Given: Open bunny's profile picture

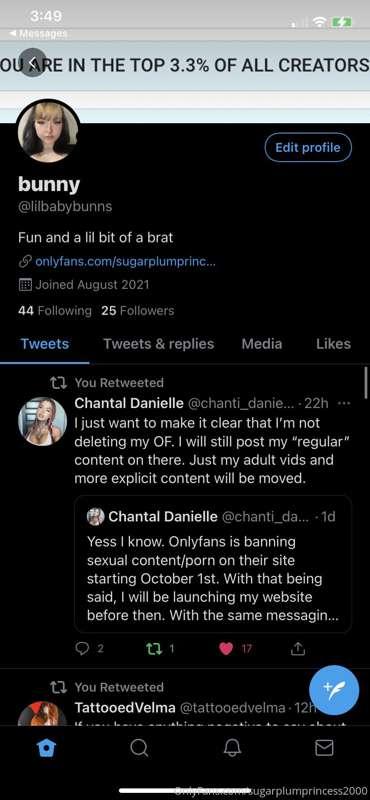Looking at the screenshot, I should pos(48,131).
